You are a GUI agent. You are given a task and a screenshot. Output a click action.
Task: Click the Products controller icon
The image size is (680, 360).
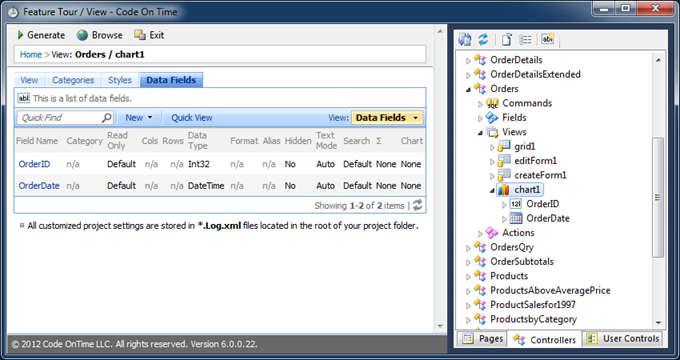[x=480, y=276]
